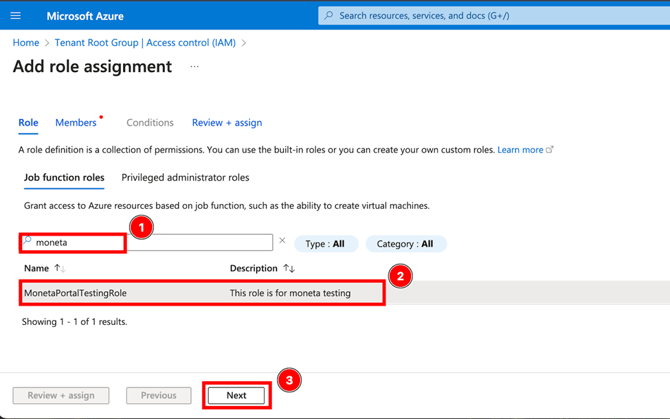Go to Home in the breadcrumb
670x419 pixels.
coord(26,43)
